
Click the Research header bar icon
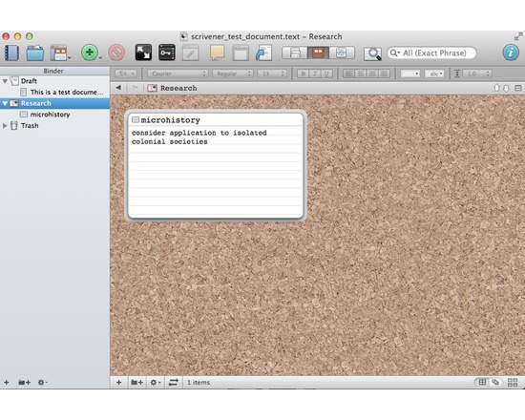(153, 88)
